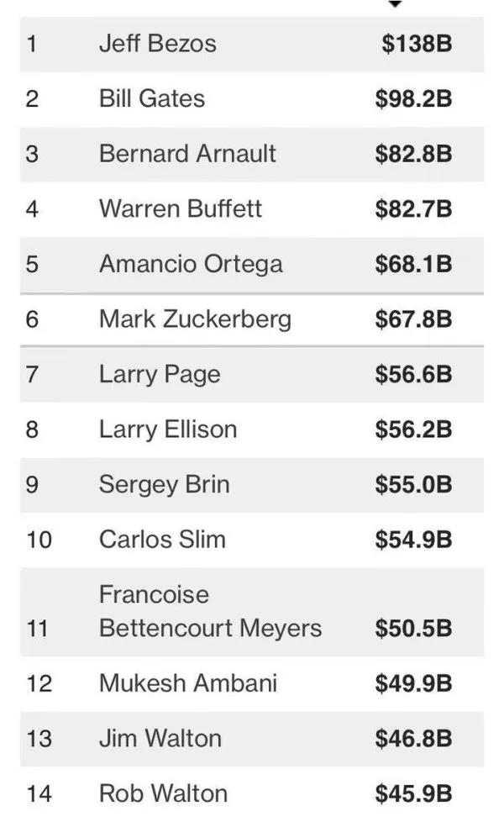Select the $67.8B value for Zuckerberg
Viewport: 504px width, 822px height.
coord(413,319)
